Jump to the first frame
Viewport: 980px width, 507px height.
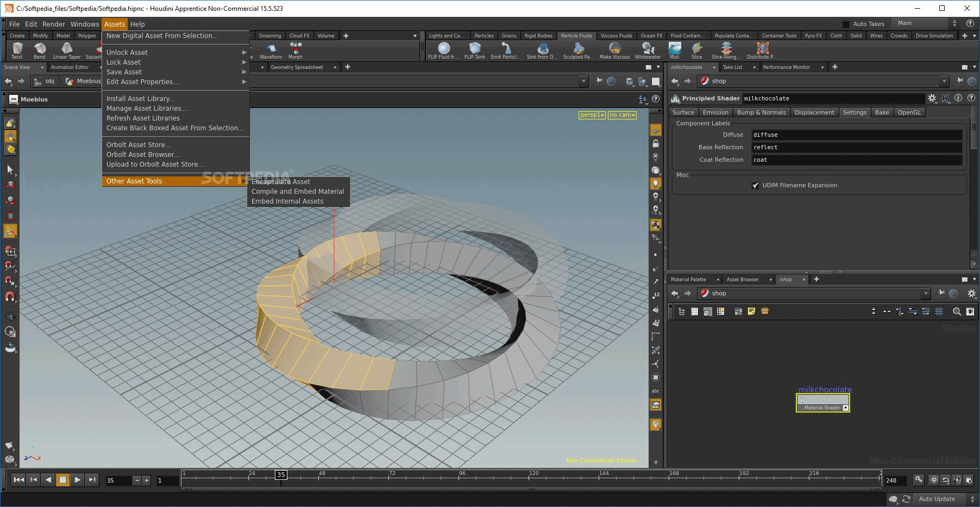pyautogui.click(x=18, y=480)
